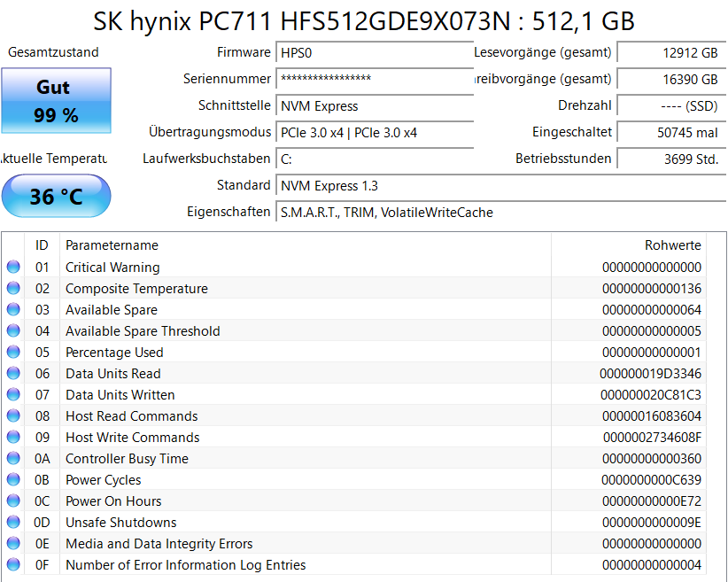Click the Eigenschaften field with S.M.A.R.T., TRIM
728x582 pixels.
pyautogui.click(x=501, y=213)
